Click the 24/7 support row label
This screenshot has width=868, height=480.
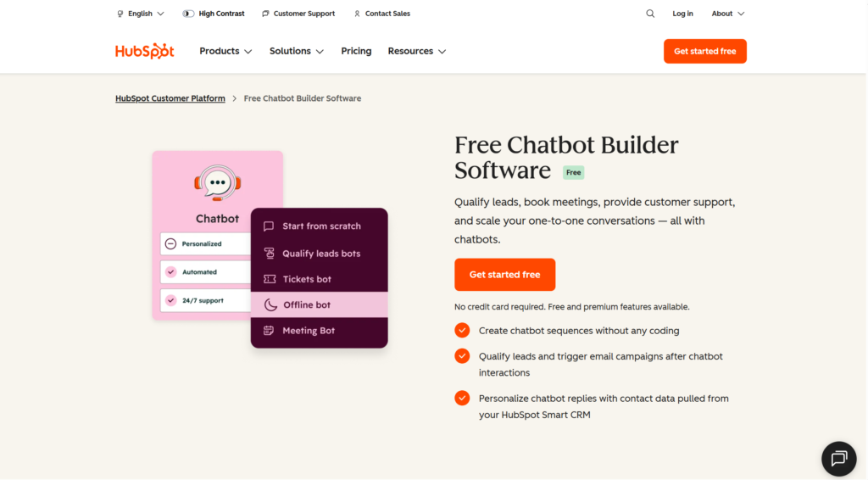click(203, 300)
